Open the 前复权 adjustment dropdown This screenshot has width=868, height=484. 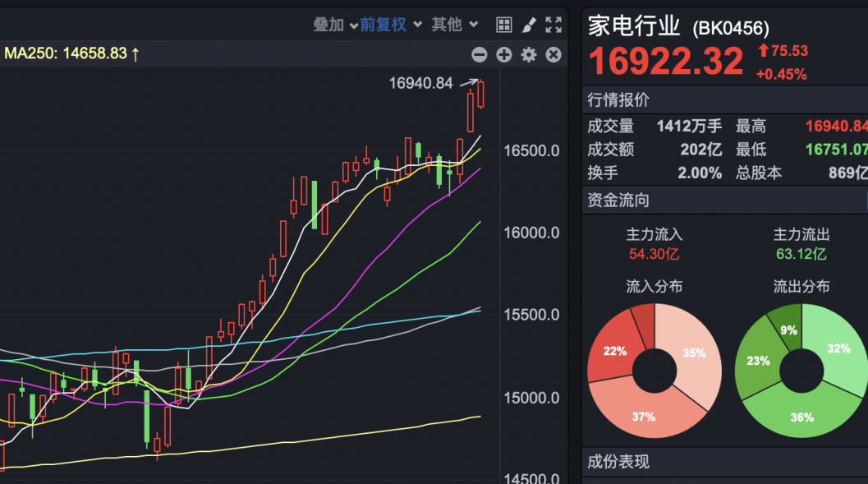391,25
